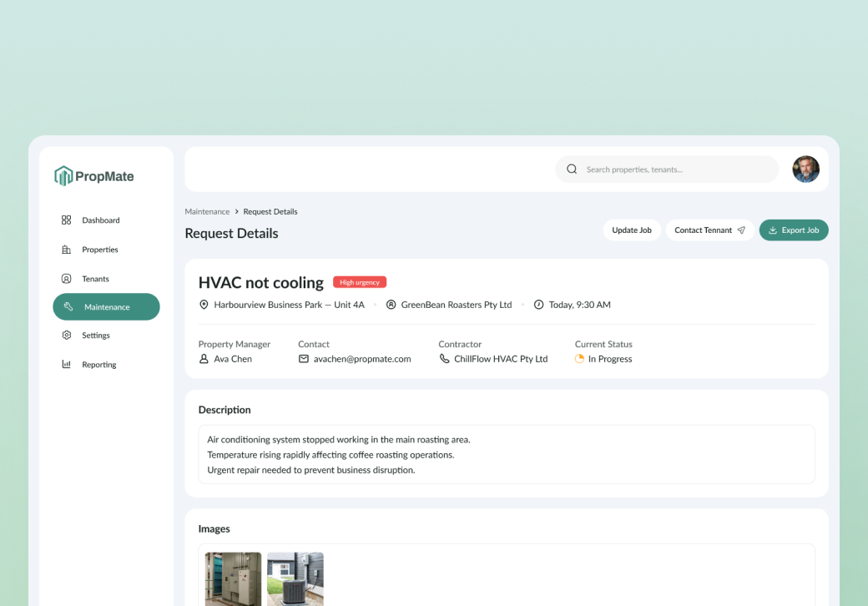The width and height of the screenshot is (868, 606).
Task: Click the phone icon beside ChillFlow HVAC
Action: [444, 359]
